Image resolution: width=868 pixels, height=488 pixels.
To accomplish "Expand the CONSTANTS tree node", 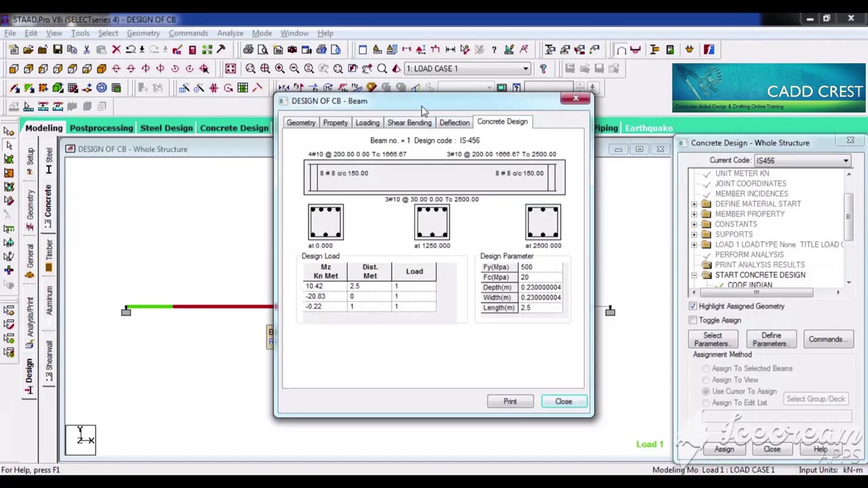I will click(x=694, y=224).
